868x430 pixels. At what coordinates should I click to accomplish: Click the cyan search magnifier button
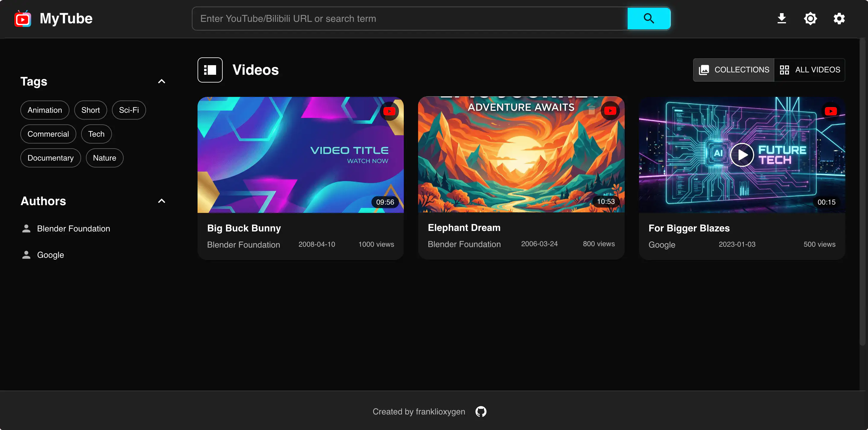pos(648,19)
